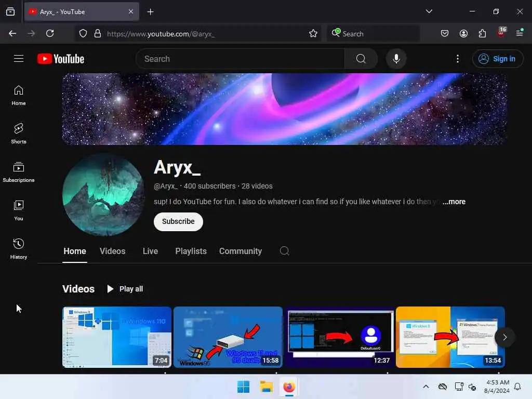This screenshot has height=399, width=532.
Task: Click the Videos section heading
Action: pyautogui.click(x=78, y=289)
